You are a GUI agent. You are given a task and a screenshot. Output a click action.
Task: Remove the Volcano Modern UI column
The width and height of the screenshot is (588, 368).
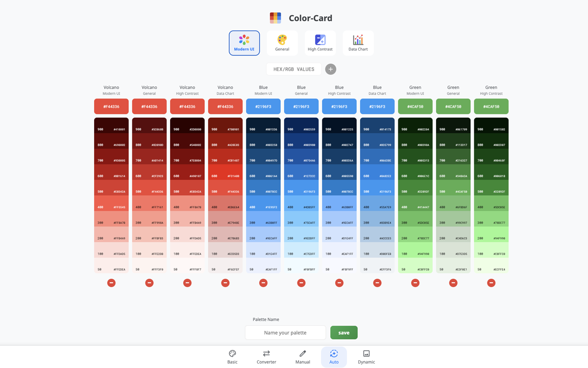point(111,283)
